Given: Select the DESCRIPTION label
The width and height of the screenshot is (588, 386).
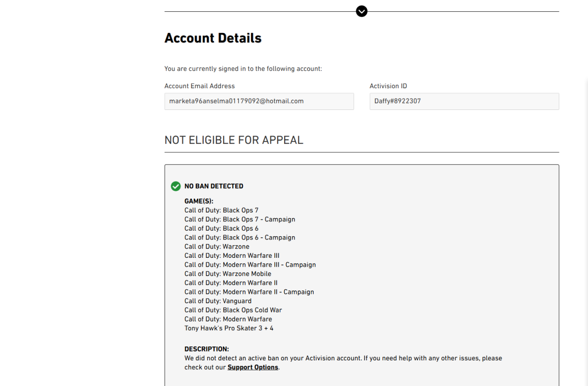Looking at the screenshot, I should tap(207, 349).
